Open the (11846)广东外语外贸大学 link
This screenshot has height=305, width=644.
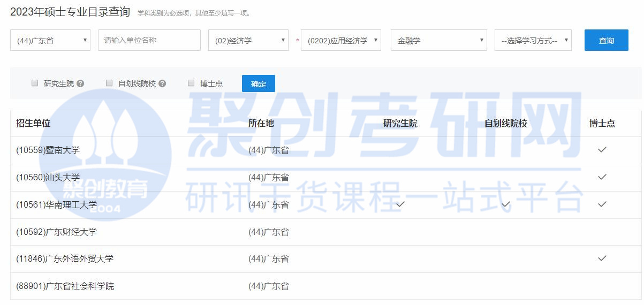tap(65, 259)
